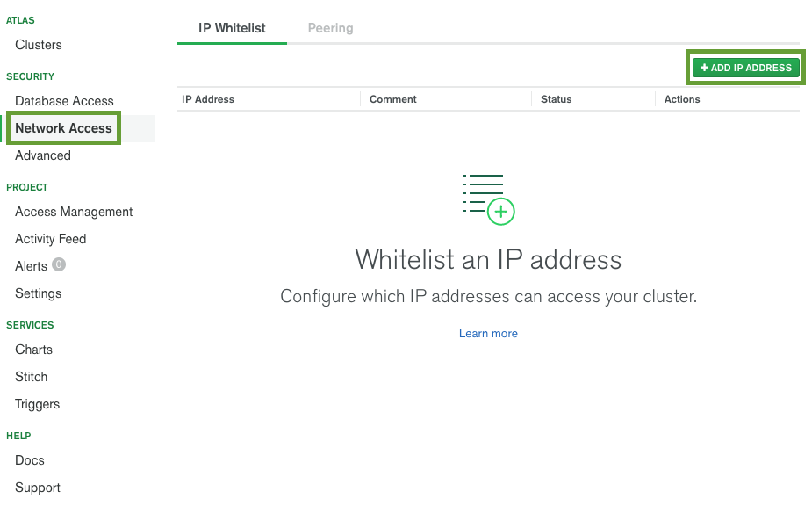Contact Support from the sidebar
This screenshot has width=812, height=520.
click(38, 487)
